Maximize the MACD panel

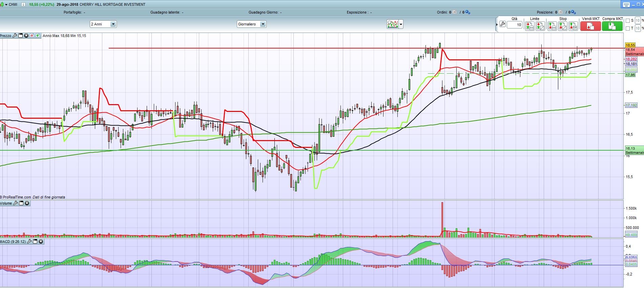[x=35, y=242]
